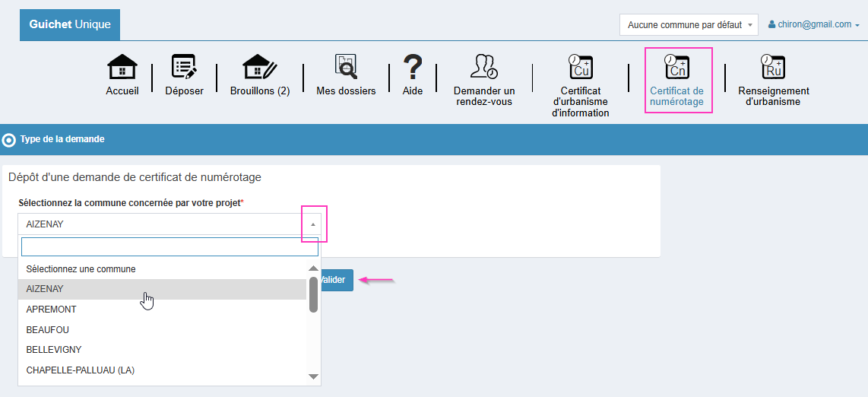Viewport: 868px width, 397px height.
Task: Open Brouillons (2) drafts icon
Action: pyautogui.click(x=260, y=67)
